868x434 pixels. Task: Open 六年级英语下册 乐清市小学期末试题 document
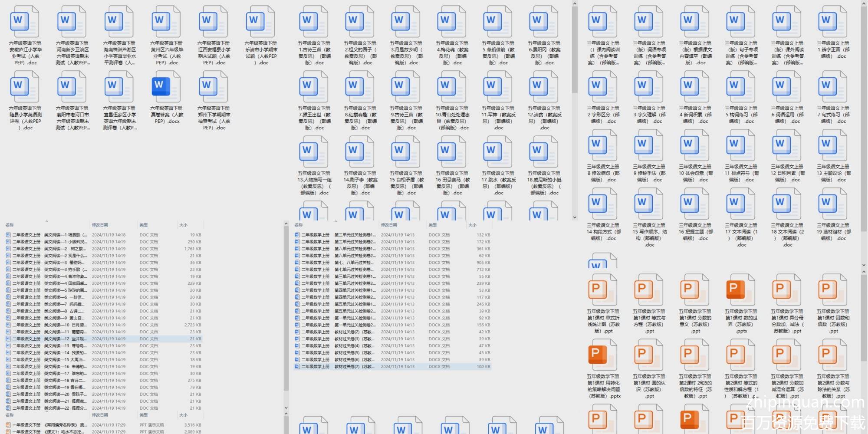[261, 22]
